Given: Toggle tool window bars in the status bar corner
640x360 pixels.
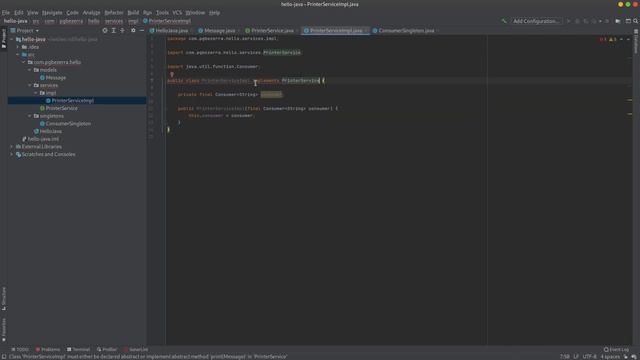Looking at the screenshot, I should point(4,356).
